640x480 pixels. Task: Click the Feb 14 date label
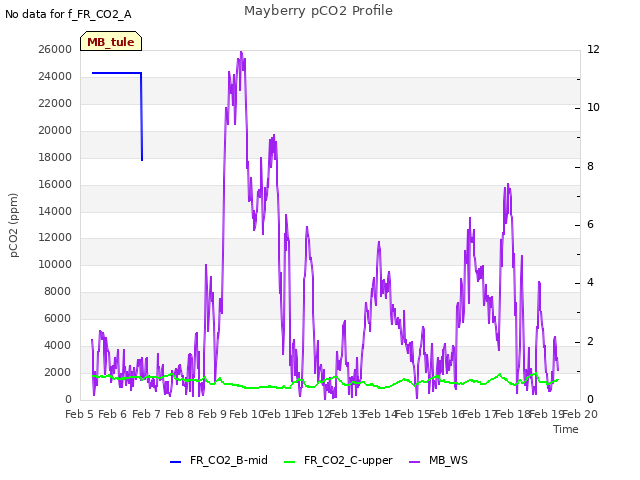tap(380, 414)
